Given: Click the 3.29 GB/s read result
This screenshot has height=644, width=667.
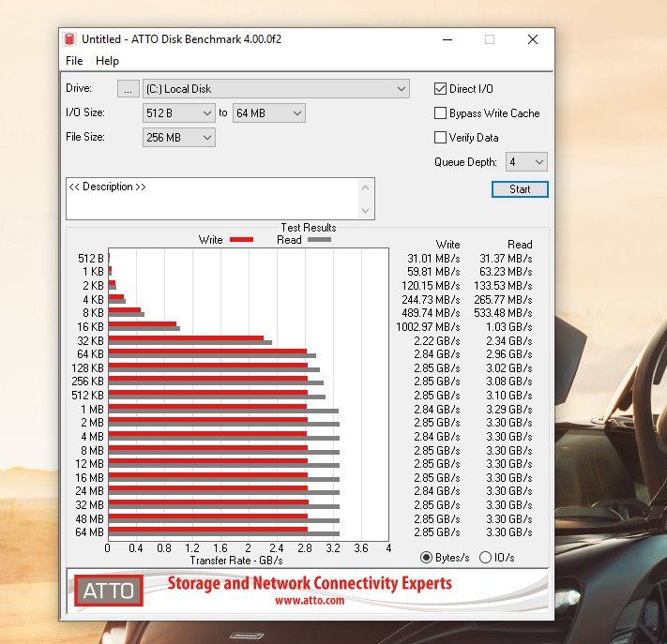Looking at the screenshot, I should point(508,410).
